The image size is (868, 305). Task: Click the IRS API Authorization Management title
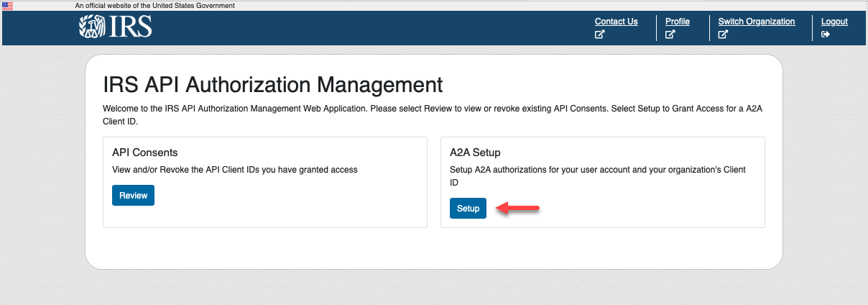(273, 85)
